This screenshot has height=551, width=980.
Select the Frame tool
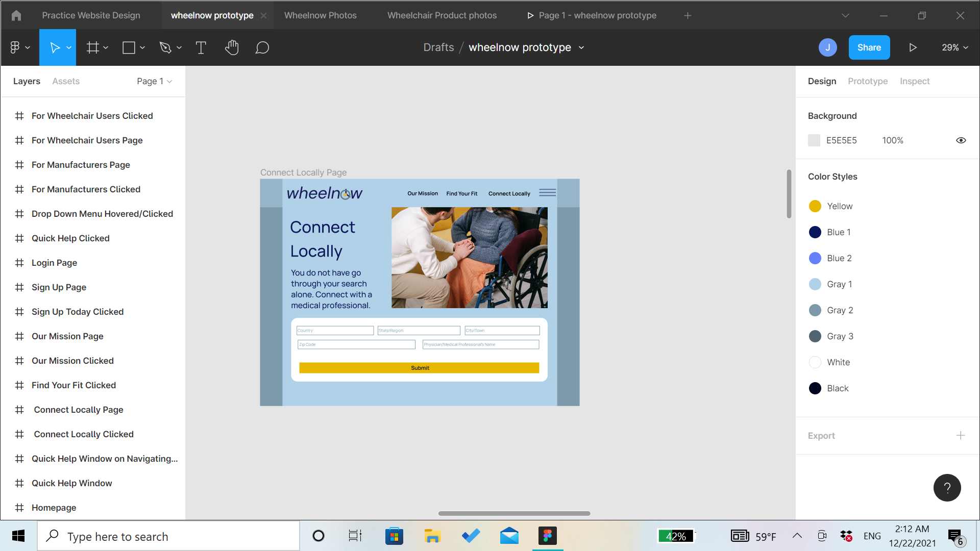coord(93,47)
